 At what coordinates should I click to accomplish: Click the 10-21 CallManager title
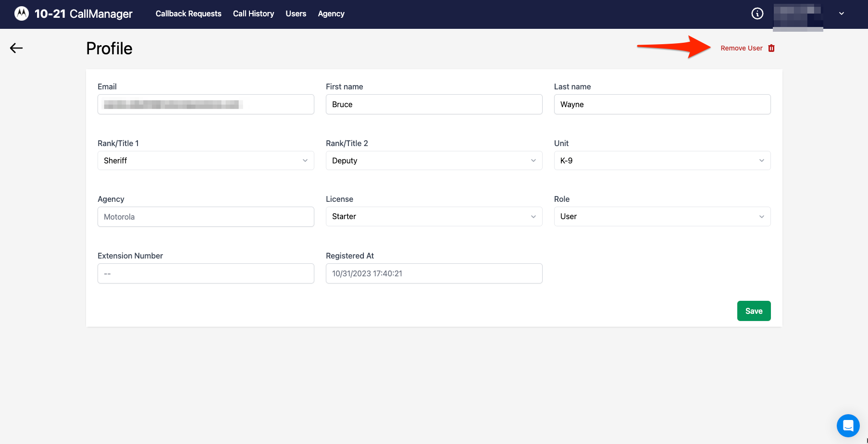point(83,13)
